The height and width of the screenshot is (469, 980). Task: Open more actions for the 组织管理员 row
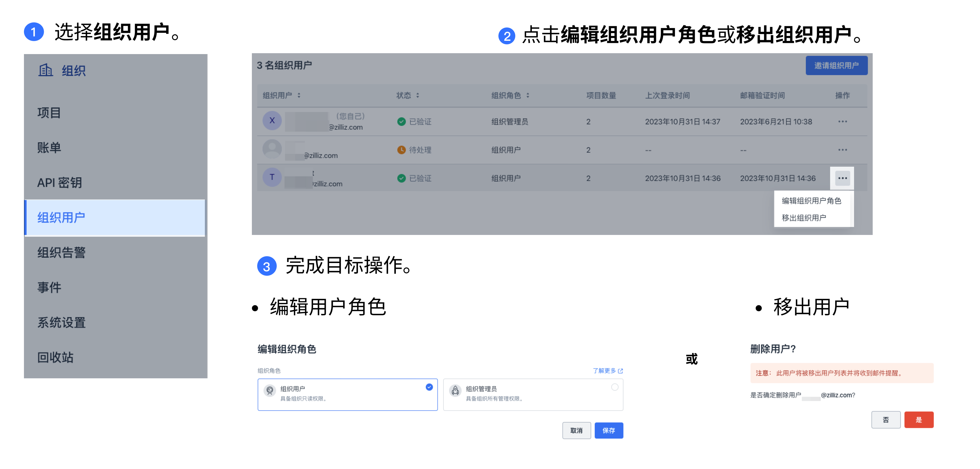click(842, 122)
